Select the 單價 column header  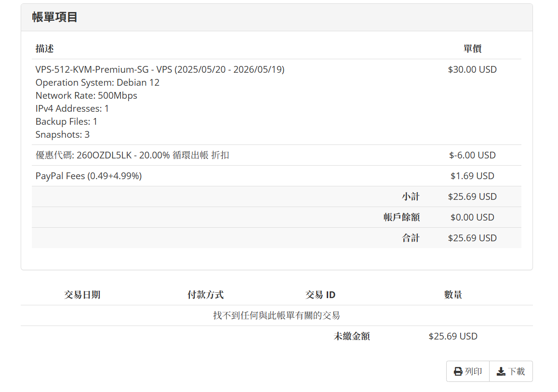[x=472, y=49]
